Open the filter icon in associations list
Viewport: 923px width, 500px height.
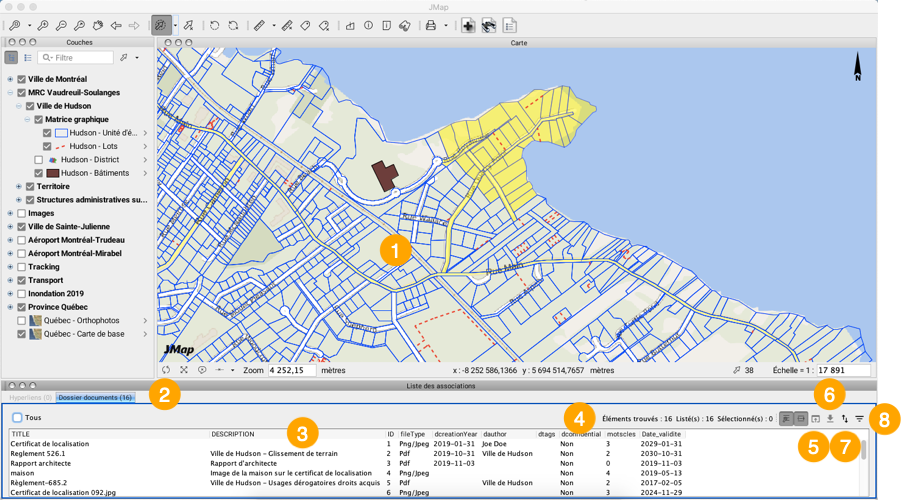(859, 419)
